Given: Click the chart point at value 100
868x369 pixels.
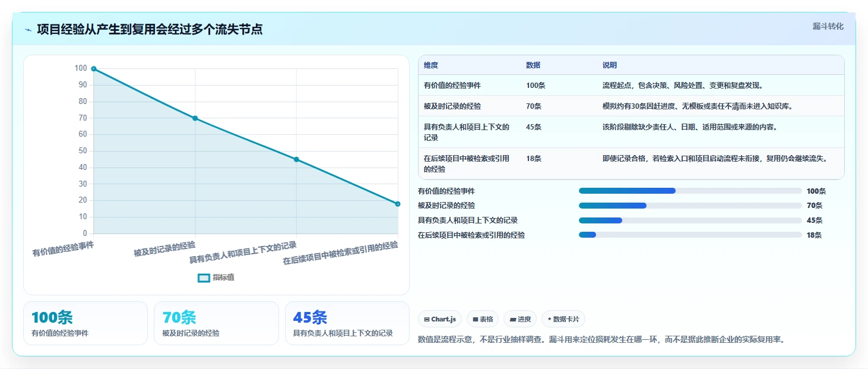Looking at the screenshot, I should coord(94,69).
